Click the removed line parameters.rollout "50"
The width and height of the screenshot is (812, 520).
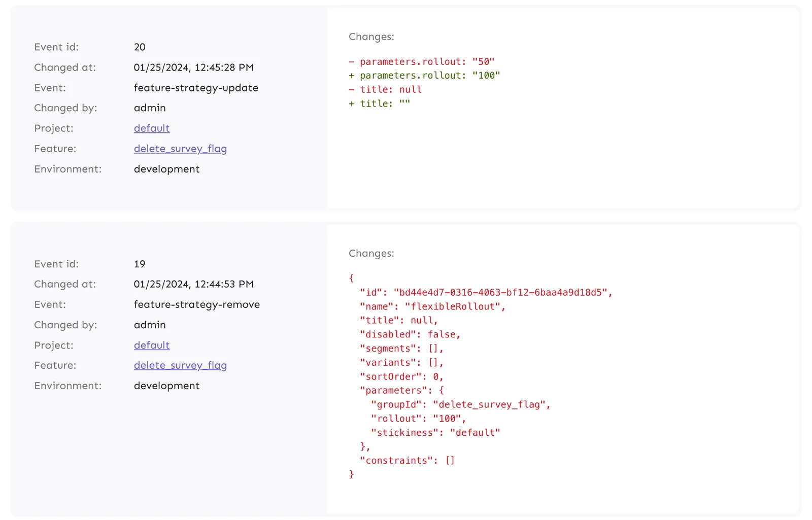[421, 61]
